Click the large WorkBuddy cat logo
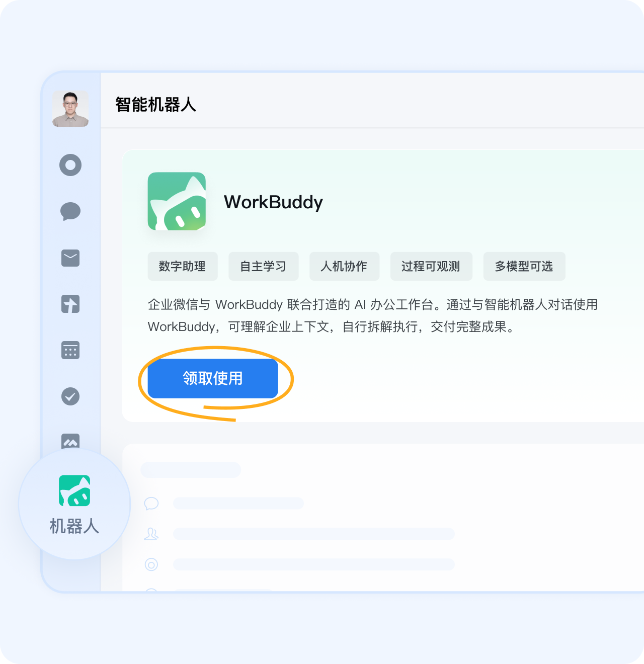 pos(177,201)
